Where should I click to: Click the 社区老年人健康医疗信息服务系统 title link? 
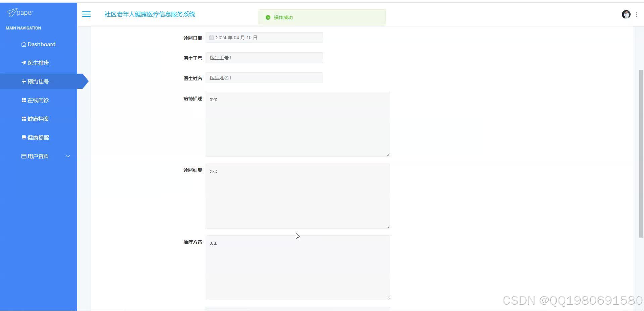pos(150,14)
